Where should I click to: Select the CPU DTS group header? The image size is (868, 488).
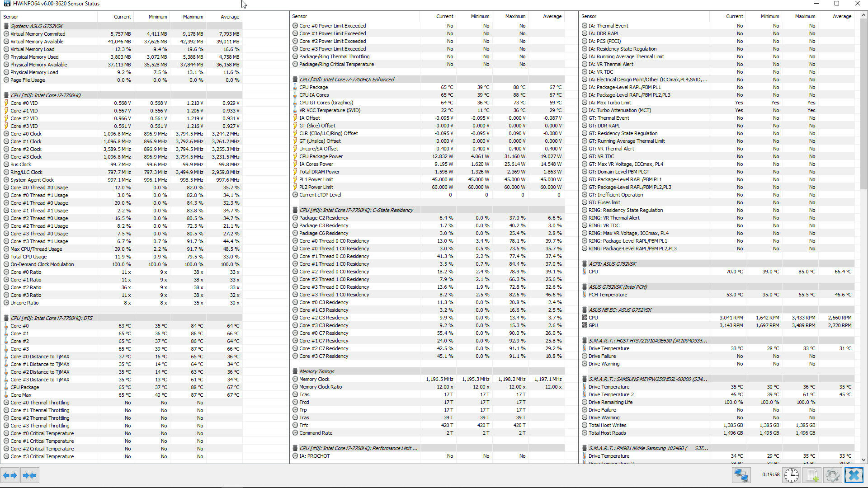122,318
